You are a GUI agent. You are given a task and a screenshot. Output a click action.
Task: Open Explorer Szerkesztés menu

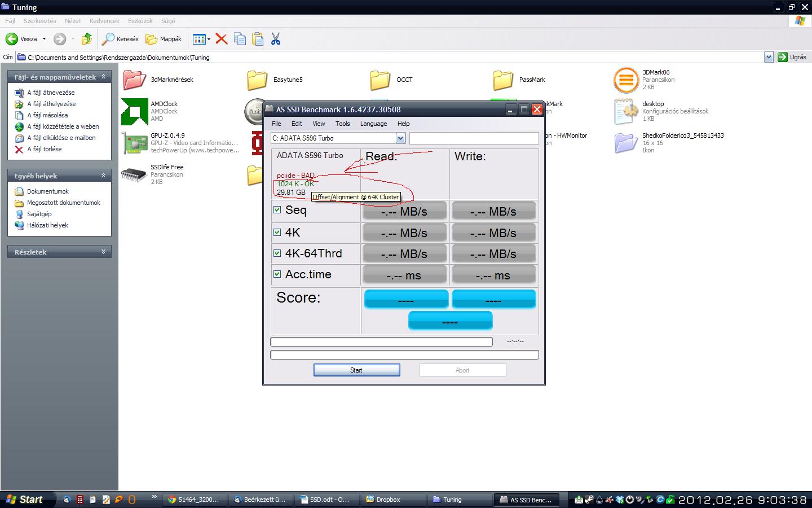[39, 21]
